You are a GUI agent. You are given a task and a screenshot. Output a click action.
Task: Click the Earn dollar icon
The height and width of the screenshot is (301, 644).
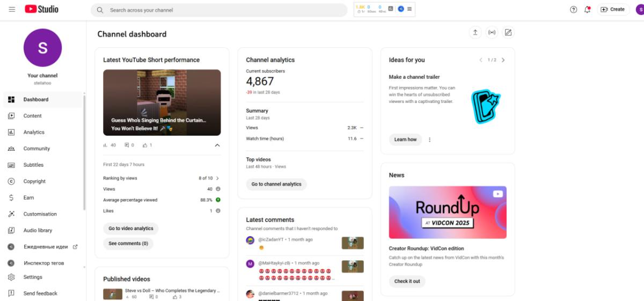pos(11,197)
